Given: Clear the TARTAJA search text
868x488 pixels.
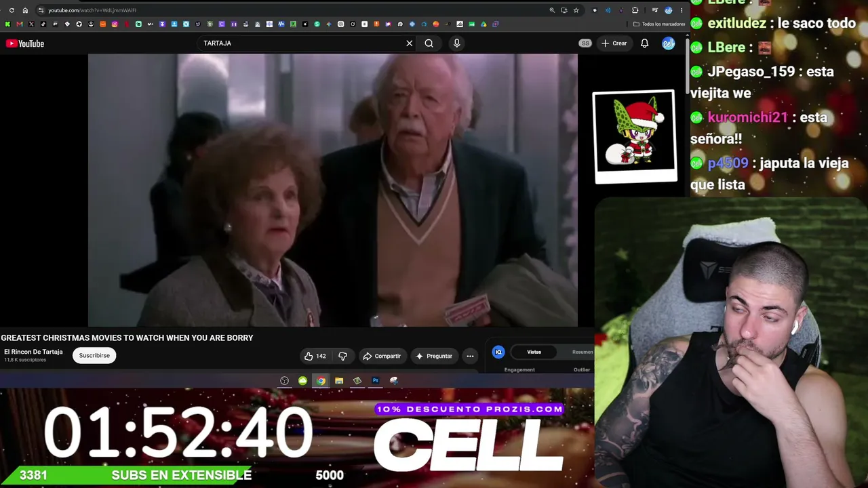Looking at the screenshot, I should (409, 43).
